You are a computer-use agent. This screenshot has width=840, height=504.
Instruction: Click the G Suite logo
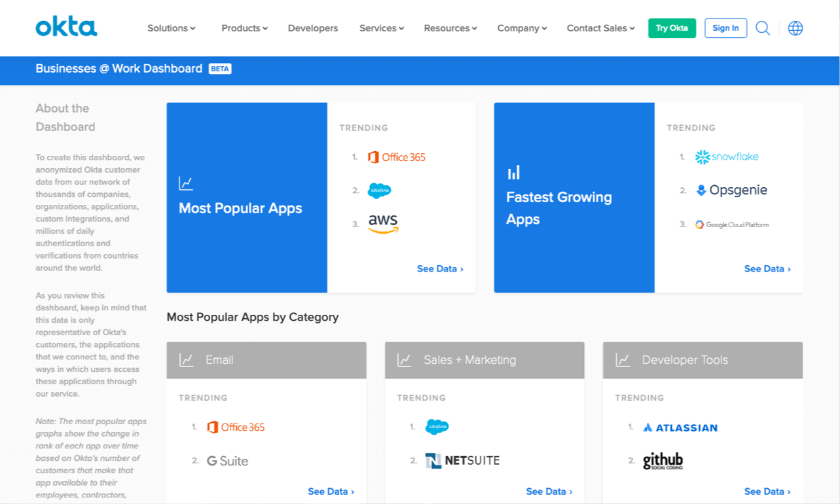[227, 461]
